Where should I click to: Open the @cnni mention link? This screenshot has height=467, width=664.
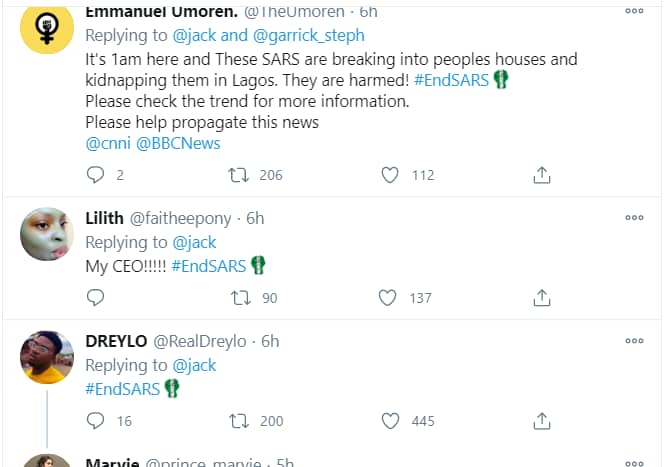[107, 143]
